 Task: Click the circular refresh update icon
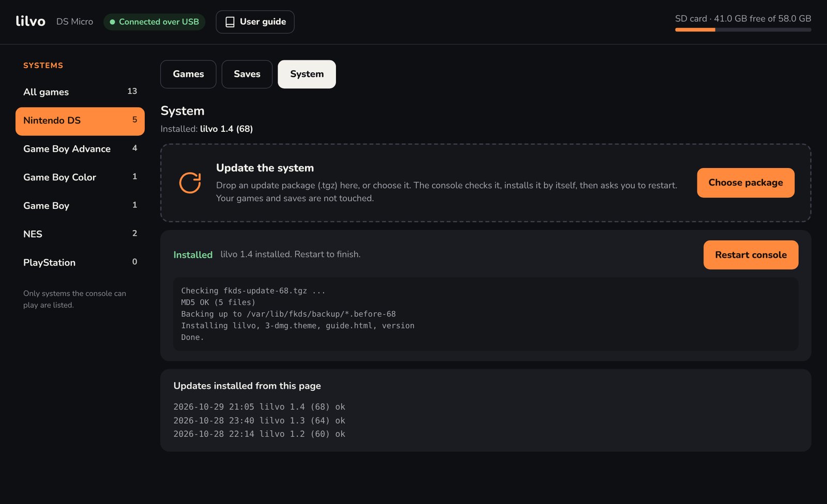[x=190, y=182]
